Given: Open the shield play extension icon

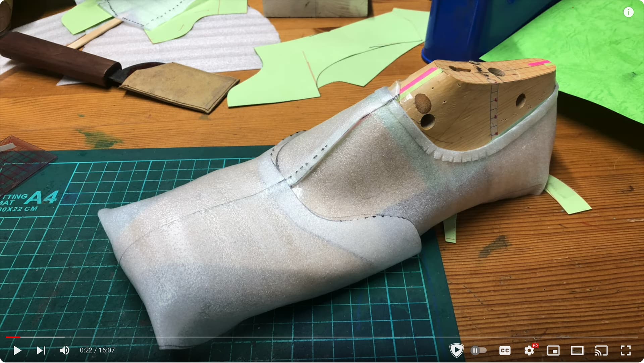Looking at the screenshot, I should tap(456, 351).
